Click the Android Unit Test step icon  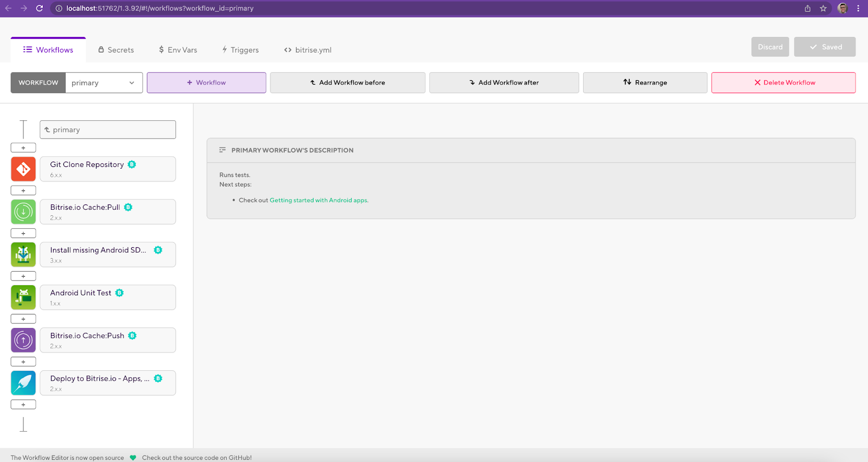[x=23, y=298]
